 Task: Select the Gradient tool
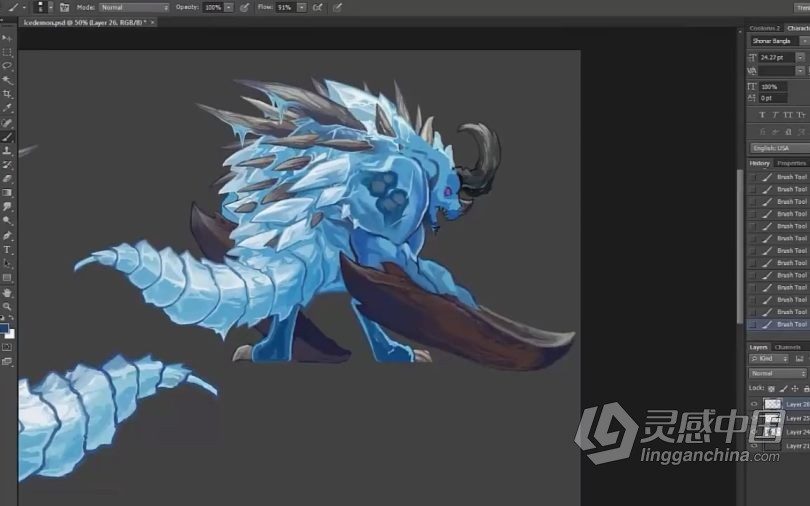[x=7, y=193]
